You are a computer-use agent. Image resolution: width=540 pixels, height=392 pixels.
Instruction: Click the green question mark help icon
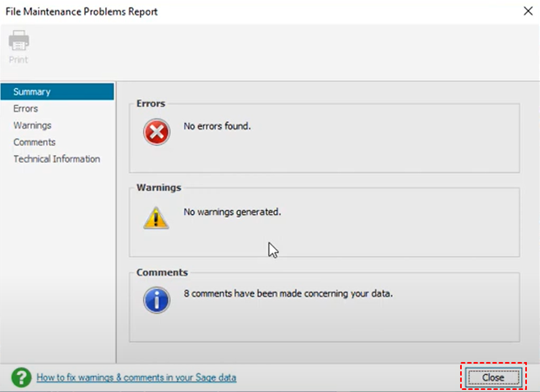coord(21,377)
